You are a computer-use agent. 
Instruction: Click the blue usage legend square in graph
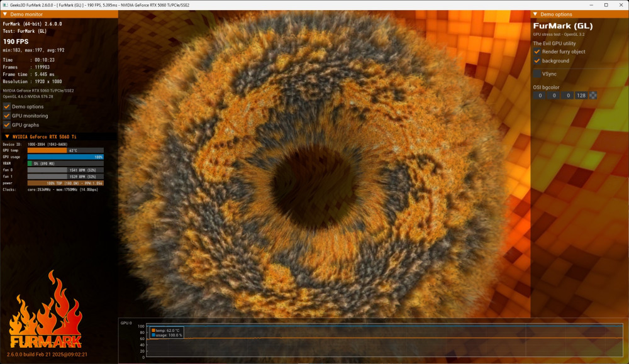pos(153,335)
